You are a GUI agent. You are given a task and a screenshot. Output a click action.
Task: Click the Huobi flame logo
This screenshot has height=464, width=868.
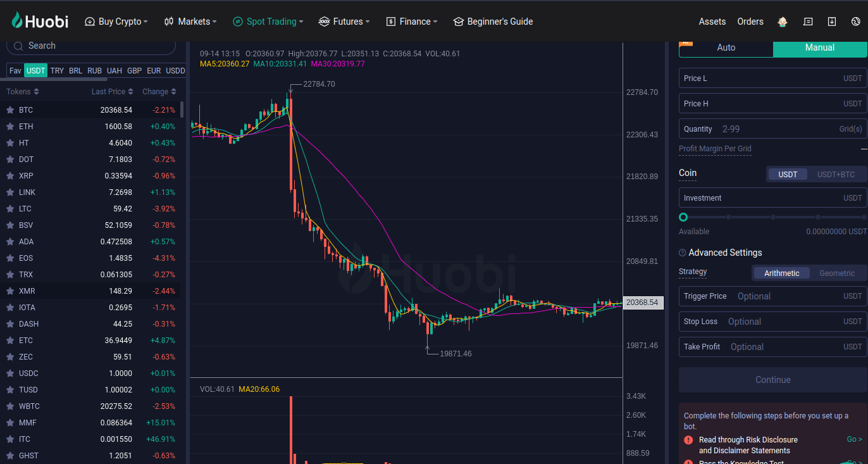tap(17, 21)
